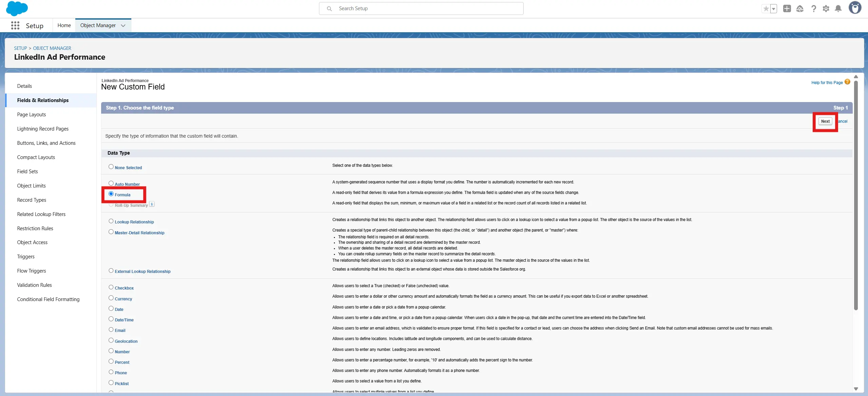Expand the favorites list dropdown arrow
The image size is (868, 396).
click(x=774, y=9)
